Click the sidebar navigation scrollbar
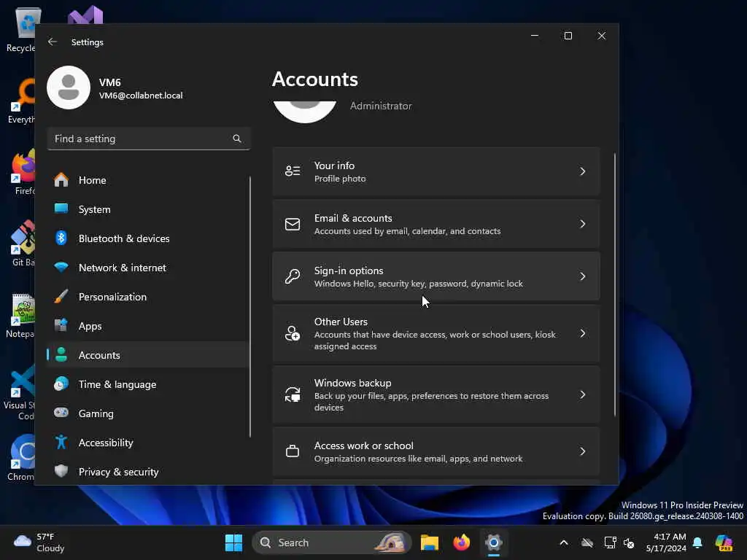The width and height of the screenshot is (747, 560). click(x=249, y=307)
